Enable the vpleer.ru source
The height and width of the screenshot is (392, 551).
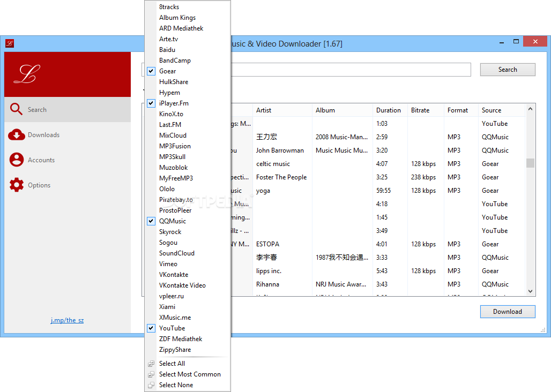[x=188, y=296]
